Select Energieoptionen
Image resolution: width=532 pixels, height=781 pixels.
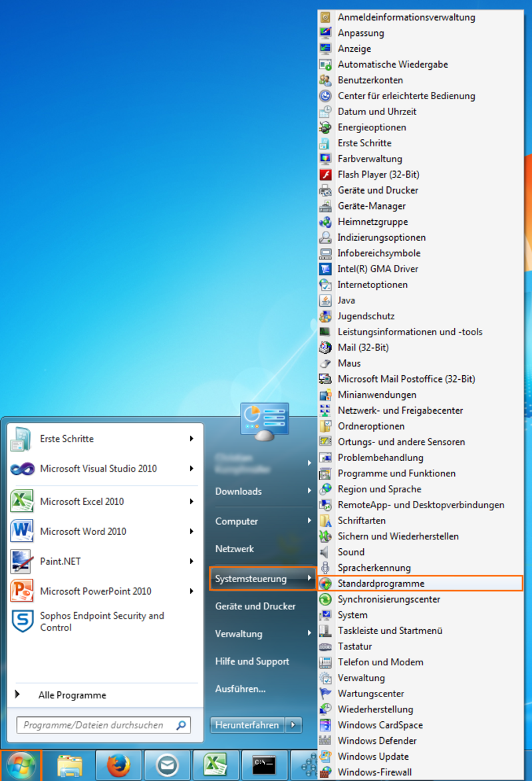click(x=420, y=127)
